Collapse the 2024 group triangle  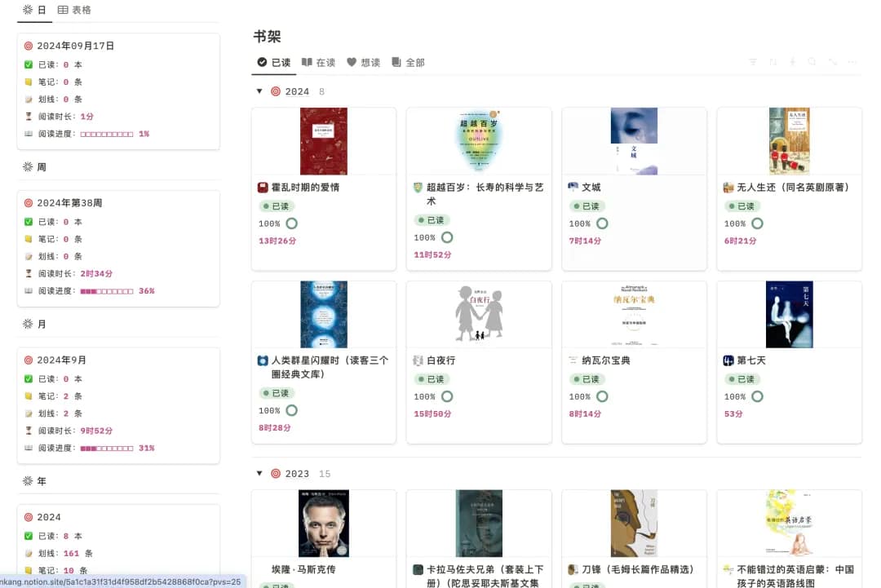coord(259,91)
